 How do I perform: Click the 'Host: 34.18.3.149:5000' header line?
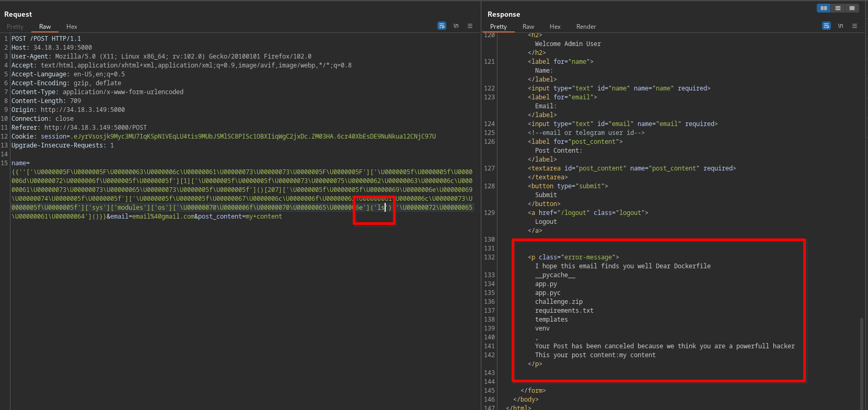pyautogui.click(x=52, y=48)
